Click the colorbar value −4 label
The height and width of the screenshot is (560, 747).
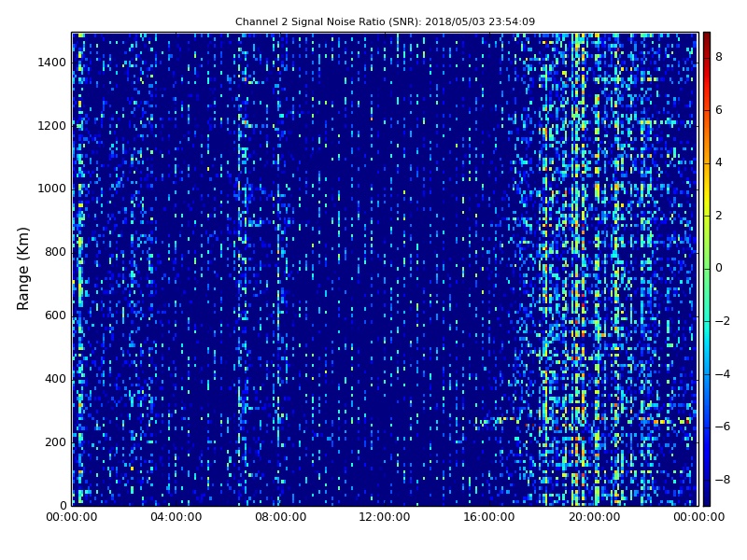pos(723,374)
